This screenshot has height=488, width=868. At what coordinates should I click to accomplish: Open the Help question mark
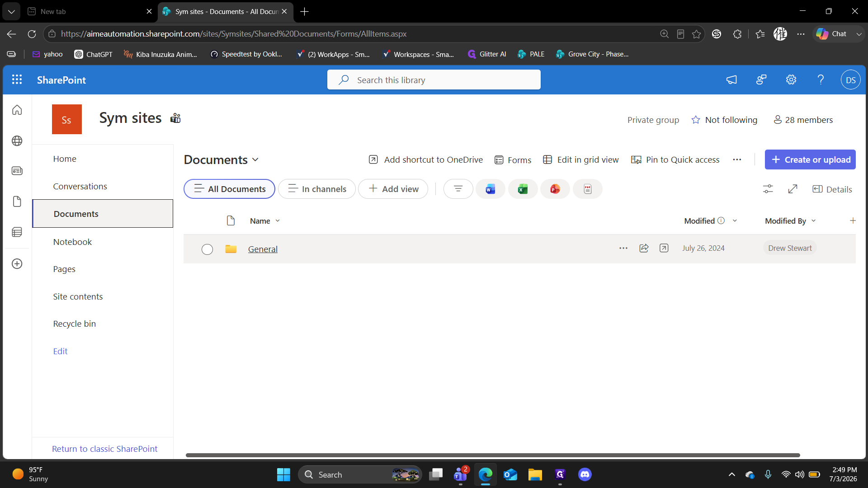click(821, 80)
